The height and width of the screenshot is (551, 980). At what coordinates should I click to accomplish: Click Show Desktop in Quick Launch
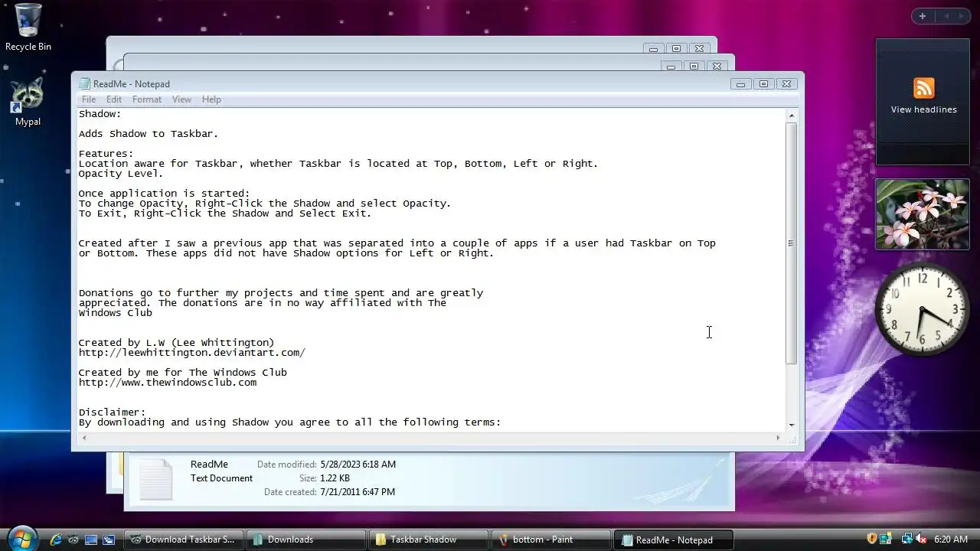coord(91,540)
